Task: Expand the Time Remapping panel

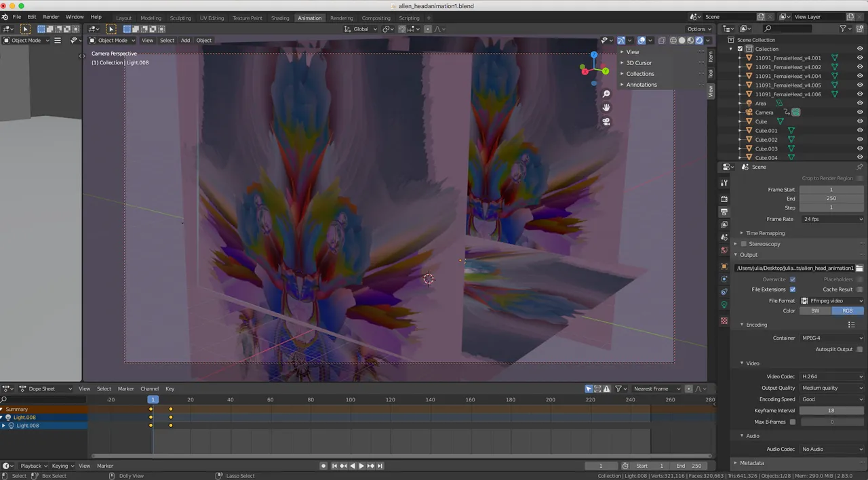Action: [x=765, y=233]
